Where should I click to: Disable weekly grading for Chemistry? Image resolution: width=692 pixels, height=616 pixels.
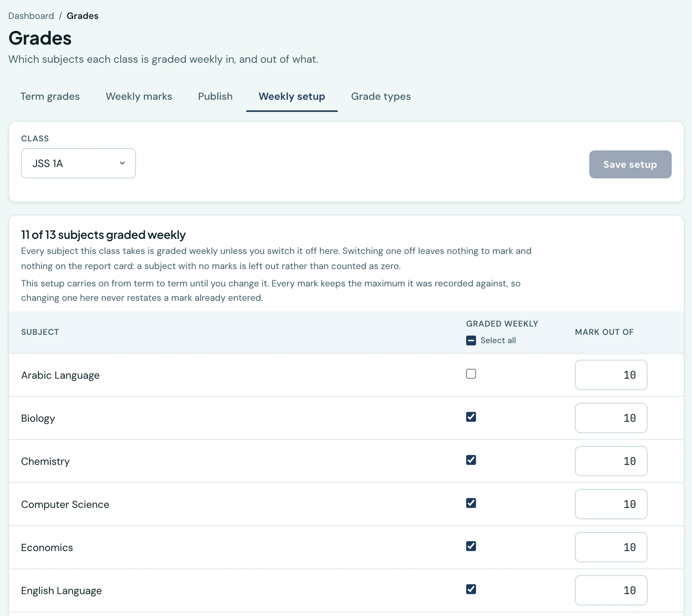point(471,460)
